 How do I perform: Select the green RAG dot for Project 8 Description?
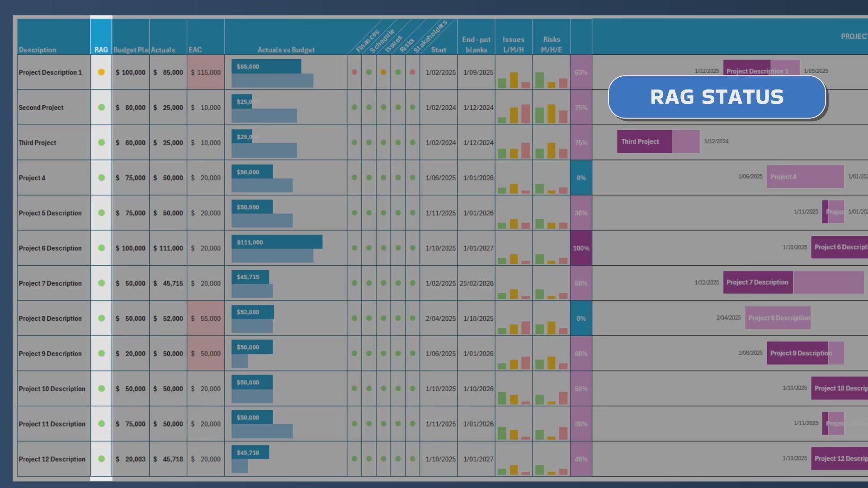coord(101,318)
